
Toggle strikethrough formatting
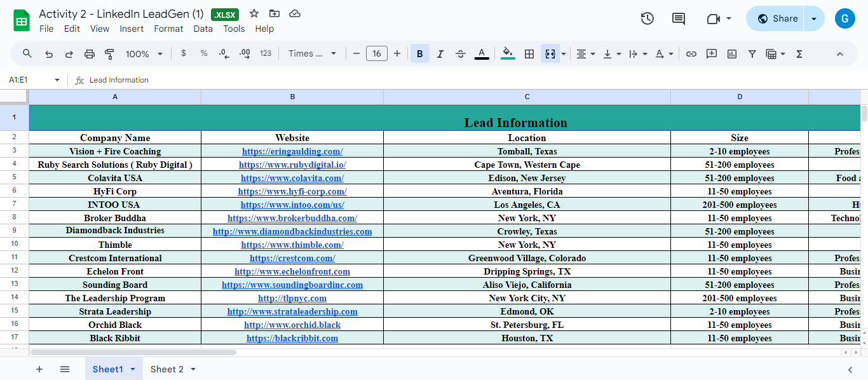[461, 54]
